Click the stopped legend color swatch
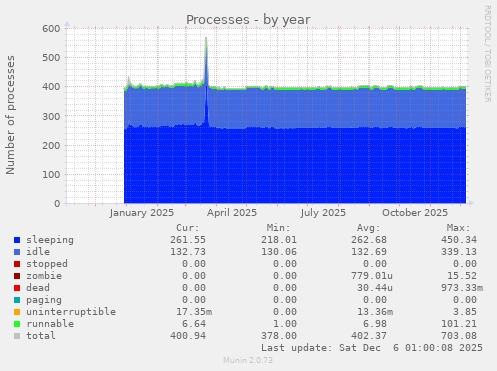The width and height of the screenshot is (497, 371). tap(17, 264)
